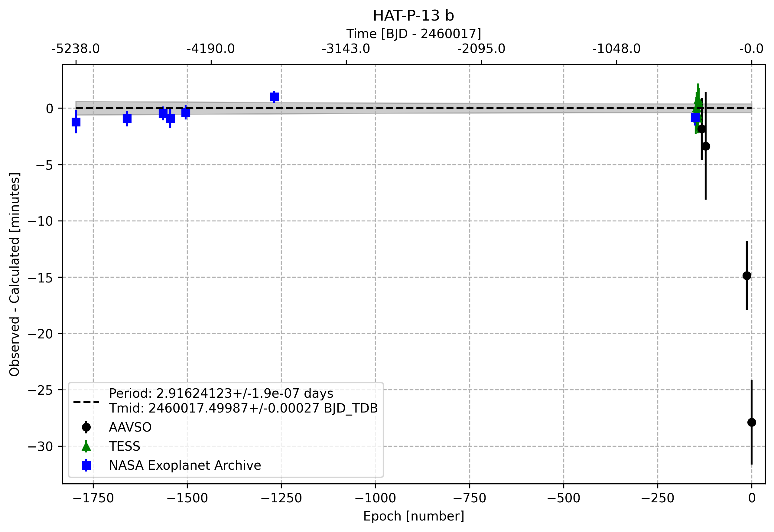774x532 pixels.
Task: Click the 'Observed - Calculated [minutes]' axis label
Action: click(x=14, y=274)
